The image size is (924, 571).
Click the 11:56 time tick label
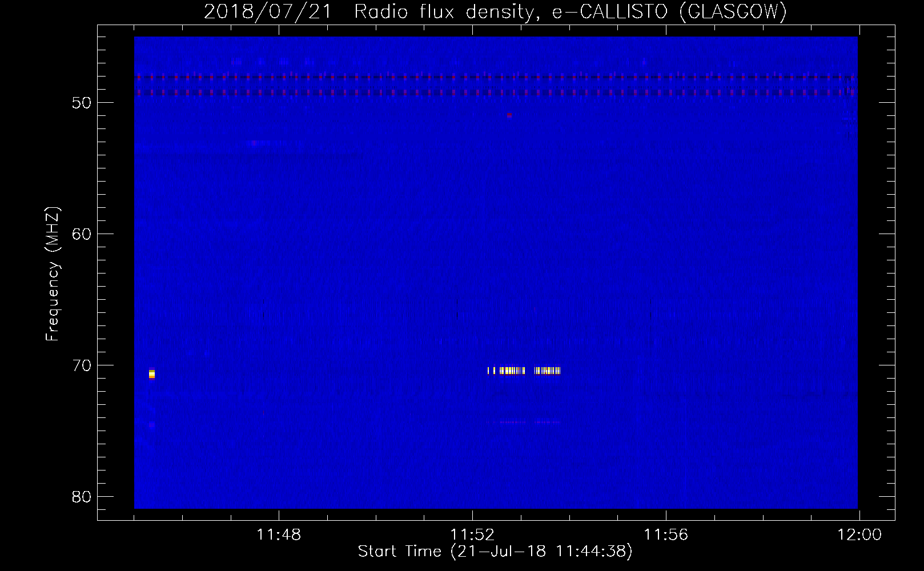tap(666, 535)
